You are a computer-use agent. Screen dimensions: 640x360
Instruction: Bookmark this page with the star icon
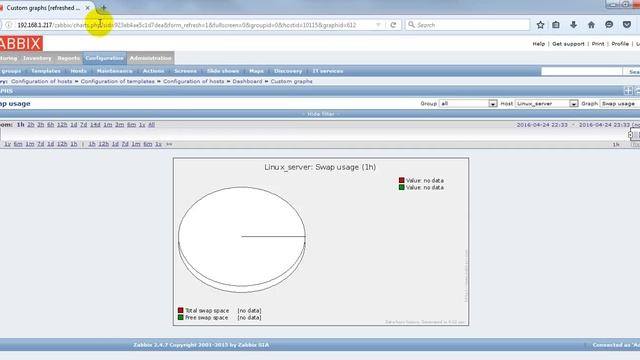pos(540,25)
